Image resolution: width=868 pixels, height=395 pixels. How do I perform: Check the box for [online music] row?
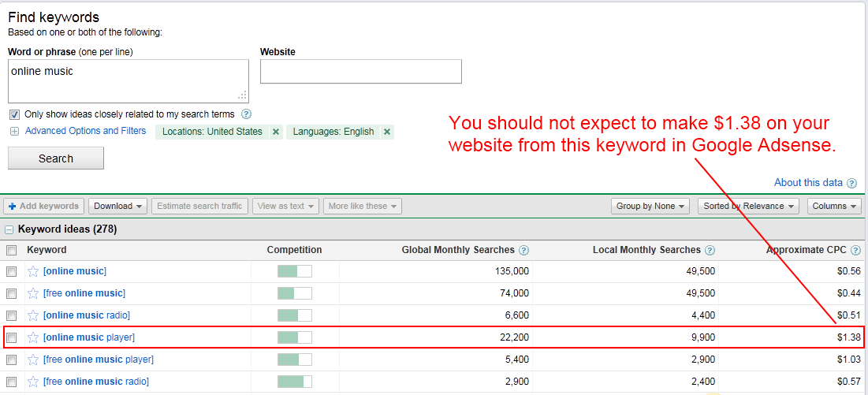[x=11, y=271]
